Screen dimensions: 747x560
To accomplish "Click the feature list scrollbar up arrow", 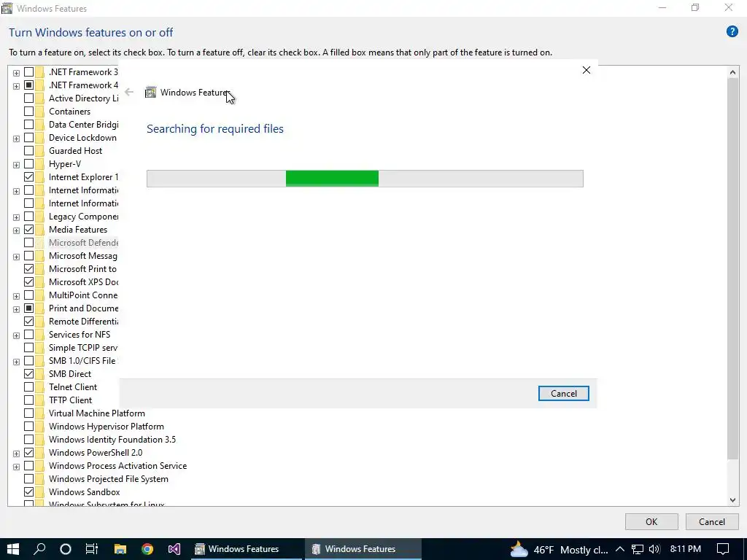I will (x=732, y=72).
